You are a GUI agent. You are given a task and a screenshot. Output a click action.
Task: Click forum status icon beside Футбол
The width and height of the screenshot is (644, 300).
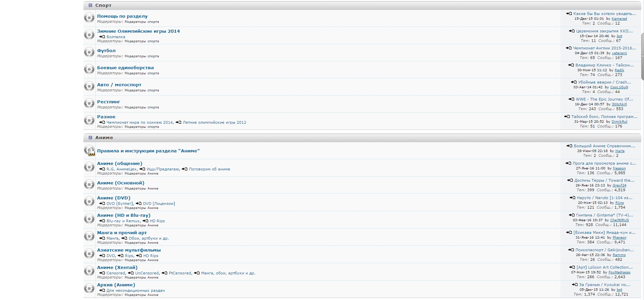tap(89, 52)
